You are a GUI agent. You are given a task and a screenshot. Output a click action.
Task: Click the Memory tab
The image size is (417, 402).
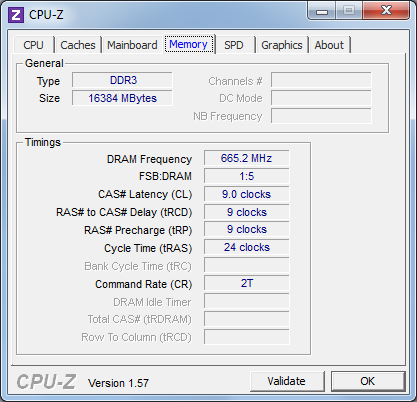pos(189,44)
